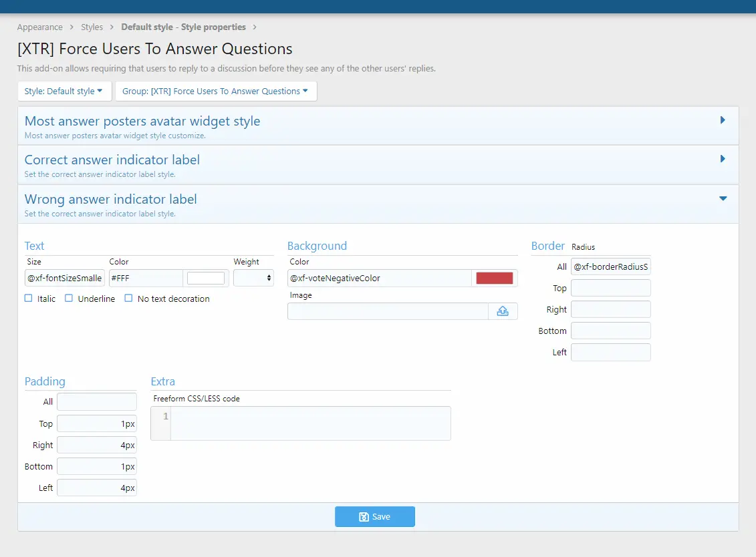The height and width of the screenshot is (557, 756).
Task: Check the No text decoration box
Action: [x=128, y=299]
